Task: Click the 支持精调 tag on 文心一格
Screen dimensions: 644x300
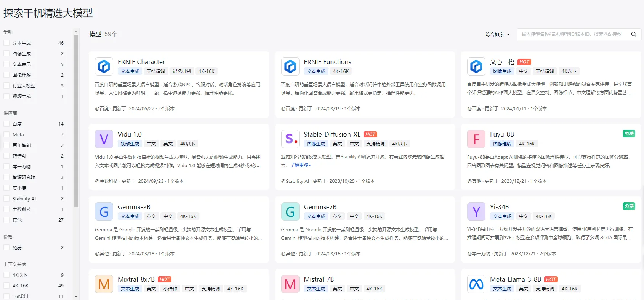Action: tap(545, 71)
